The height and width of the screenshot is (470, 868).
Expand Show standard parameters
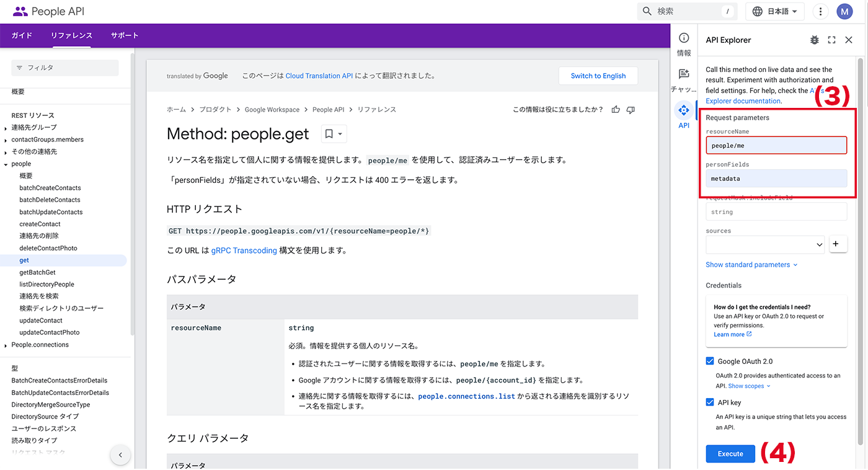(x=751, y=265)
